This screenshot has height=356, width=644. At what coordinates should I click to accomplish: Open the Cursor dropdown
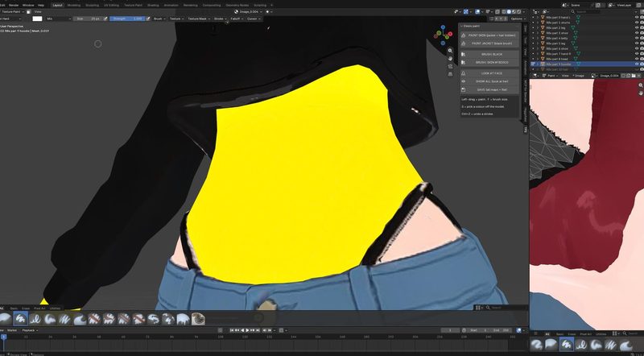pos(253,19)
